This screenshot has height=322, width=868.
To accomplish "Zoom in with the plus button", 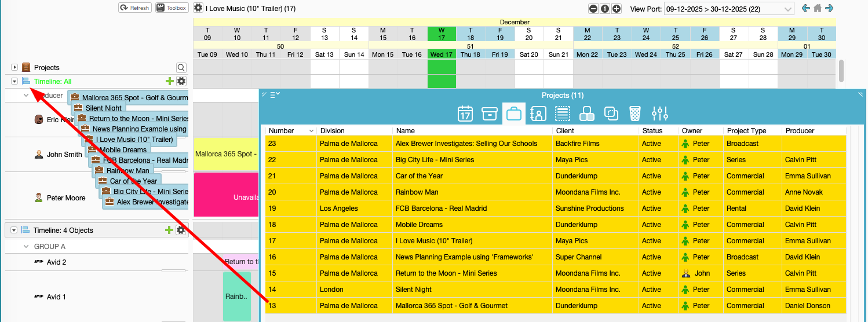I will tap(617, 9).
